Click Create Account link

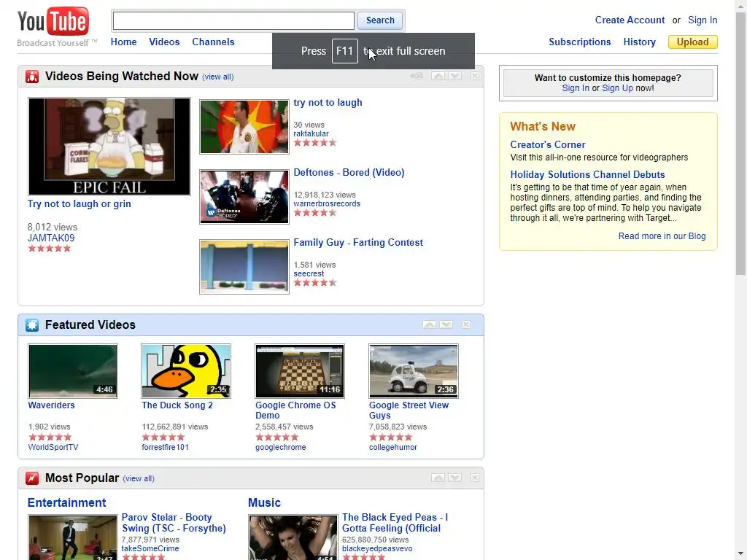coord(630,20)
